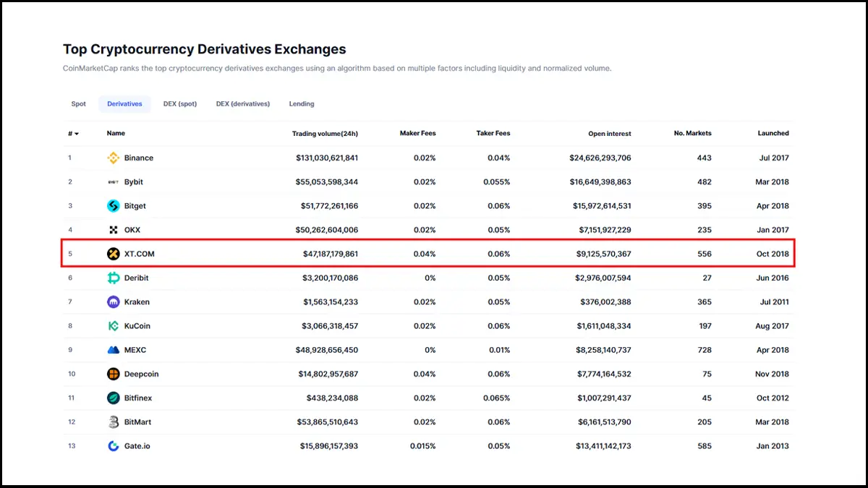Open the Deribit exchange link

137,278
